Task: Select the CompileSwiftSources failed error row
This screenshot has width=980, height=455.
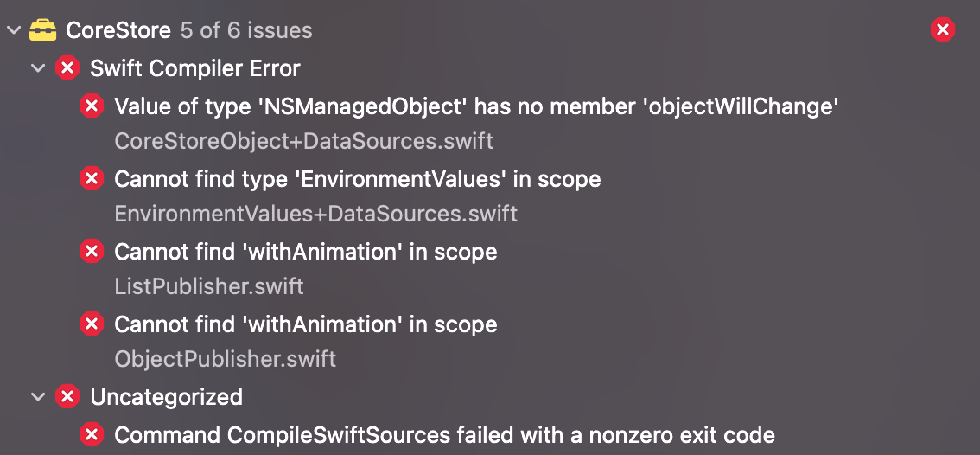Action: pos(444,434)
